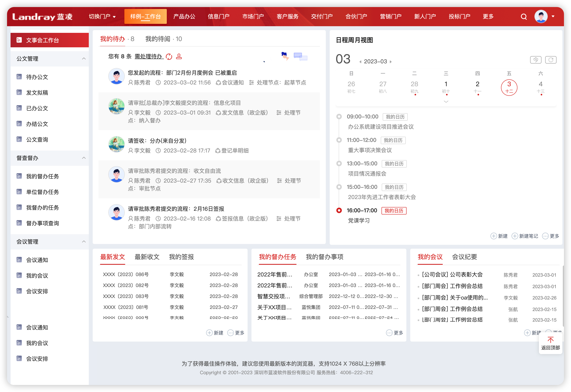Click the calendar refresh icon
This screenshot has width=571, height=392.
click(551, 60)
